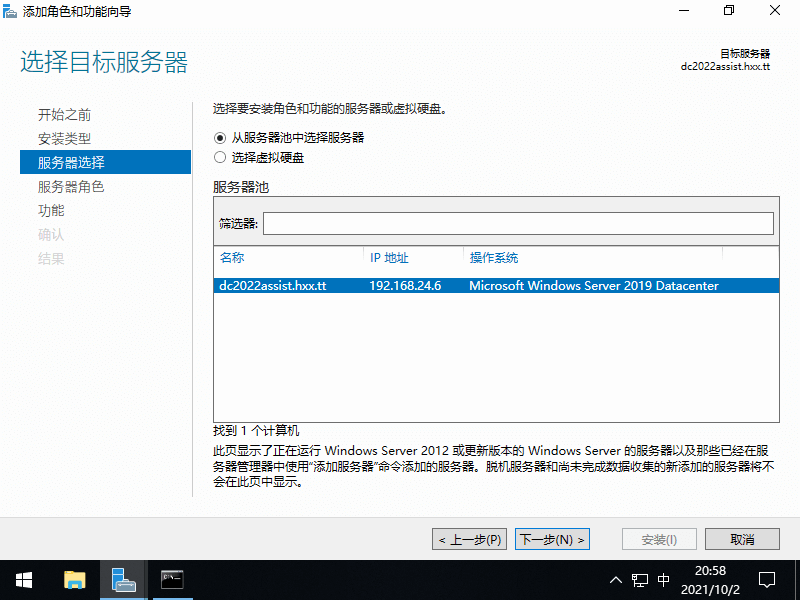Viewport: 800px width, 600px height.
Task: Click into the filter text box
Action: [518, 223]
